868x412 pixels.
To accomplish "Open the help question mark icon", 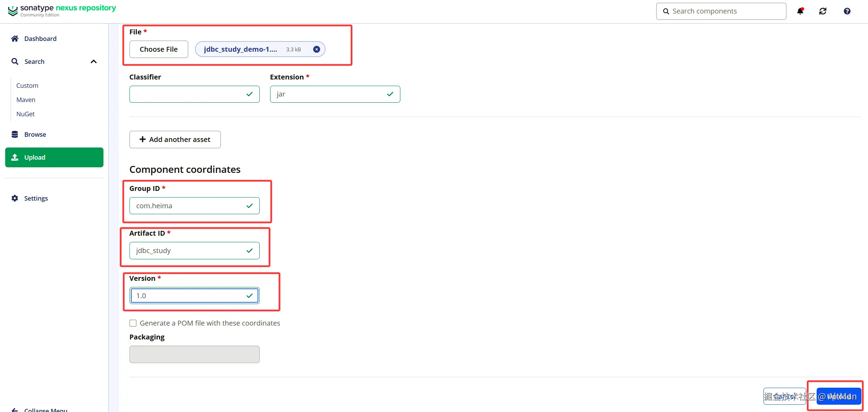I will coord(847,11).
